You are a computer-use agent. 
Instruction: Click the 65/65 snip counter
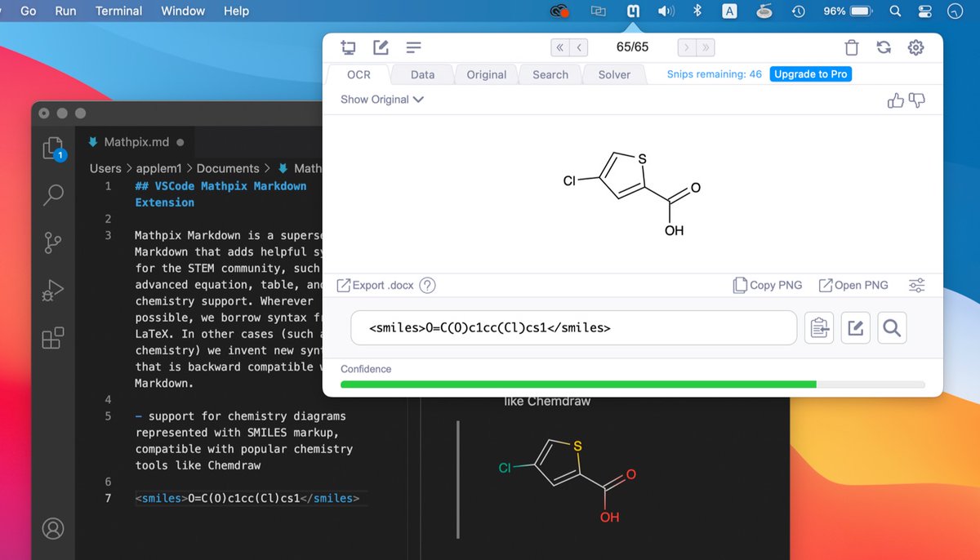(632, 47)
